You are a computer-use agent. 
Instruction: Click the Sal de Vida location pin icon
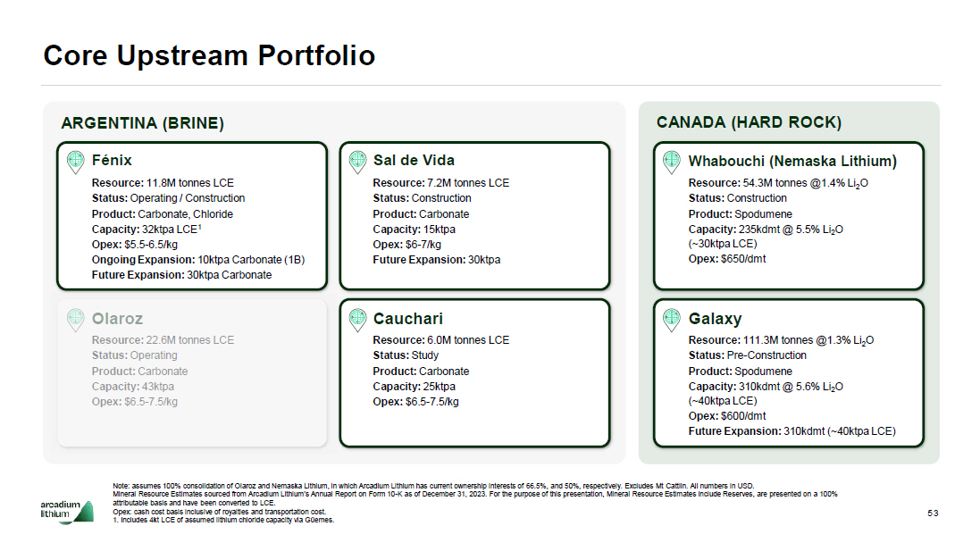(x=357, y=162)
